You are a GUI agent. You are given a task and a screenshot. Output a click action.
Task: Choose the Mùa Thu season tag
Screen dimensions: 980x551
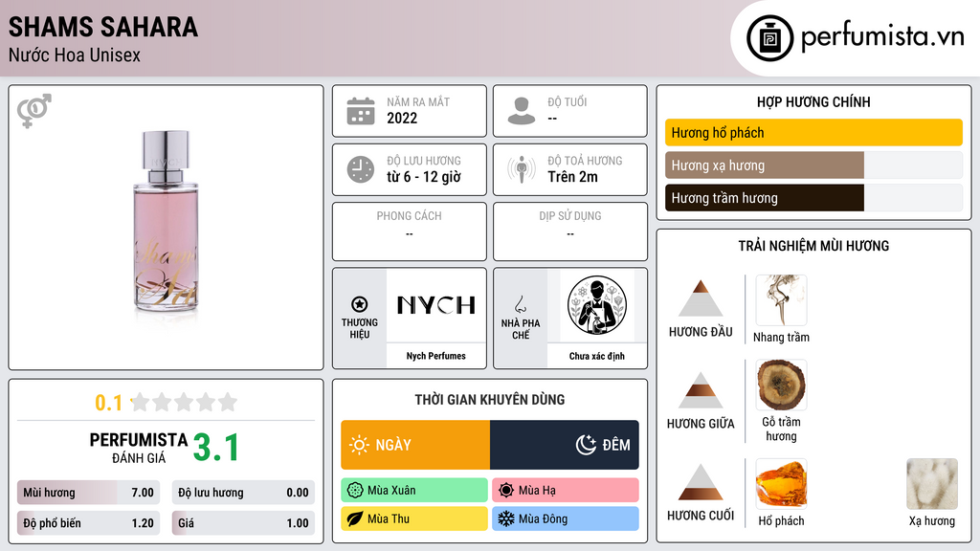pos(414,518)
